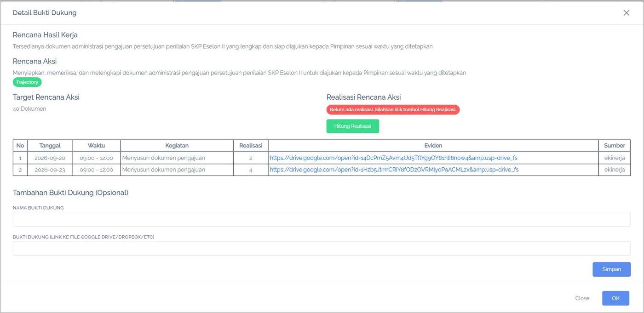
Task: Click the 'Detail Bukti Dukung' dialog title
Action: click(45, 13)
